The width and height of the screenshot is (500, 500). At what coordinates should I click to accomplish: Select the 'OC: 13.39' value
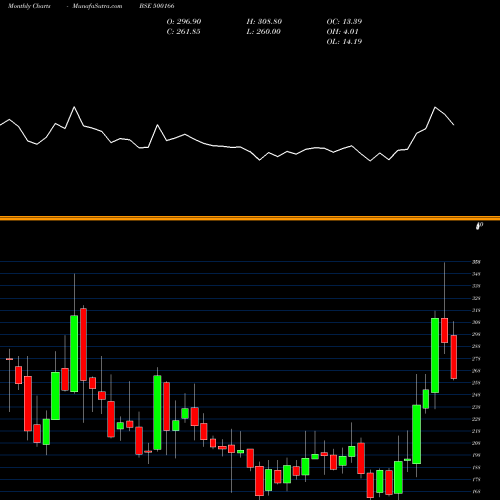coord(344,21)
